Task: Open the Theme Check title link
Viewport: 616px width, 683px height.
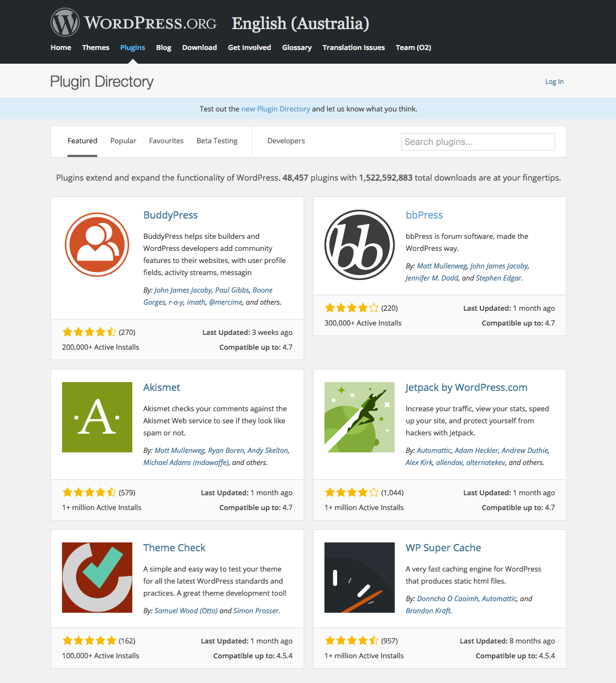Action: (x=174, y=548)
